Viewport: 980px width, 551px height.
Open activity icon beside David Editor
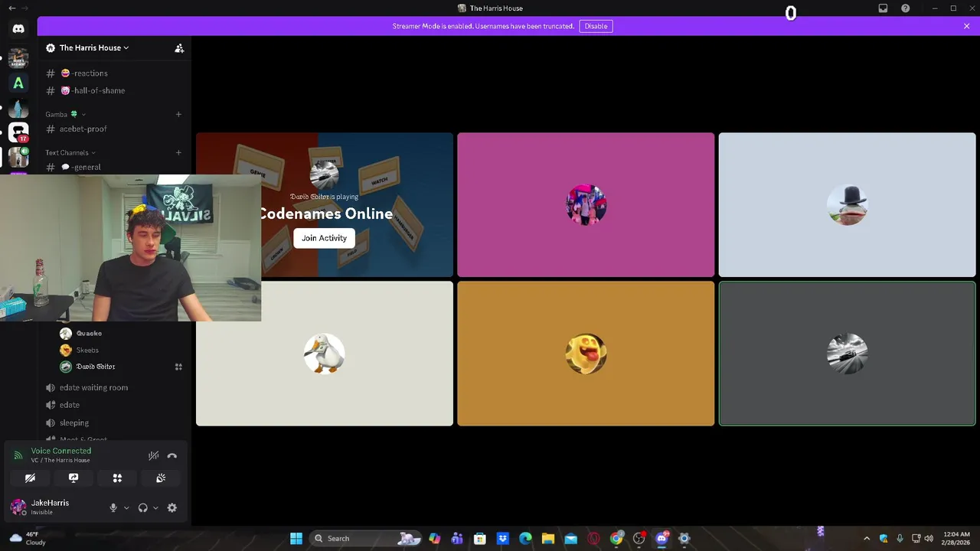pyautogui.click(x=178, y=367)
